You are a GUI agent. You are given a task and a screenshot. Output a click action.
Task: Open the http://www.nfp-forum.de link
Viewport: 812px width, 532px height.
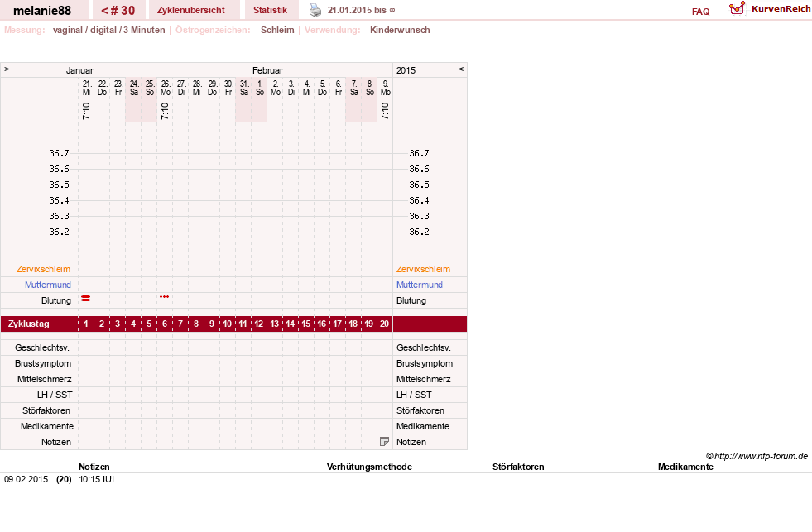click(x=761, y=456)
